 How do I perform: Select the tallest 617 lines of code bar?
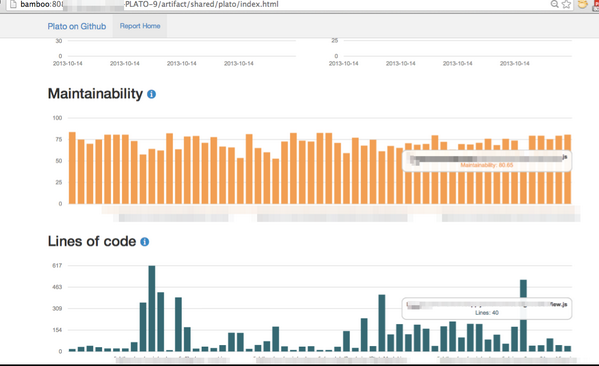point(152,308)
